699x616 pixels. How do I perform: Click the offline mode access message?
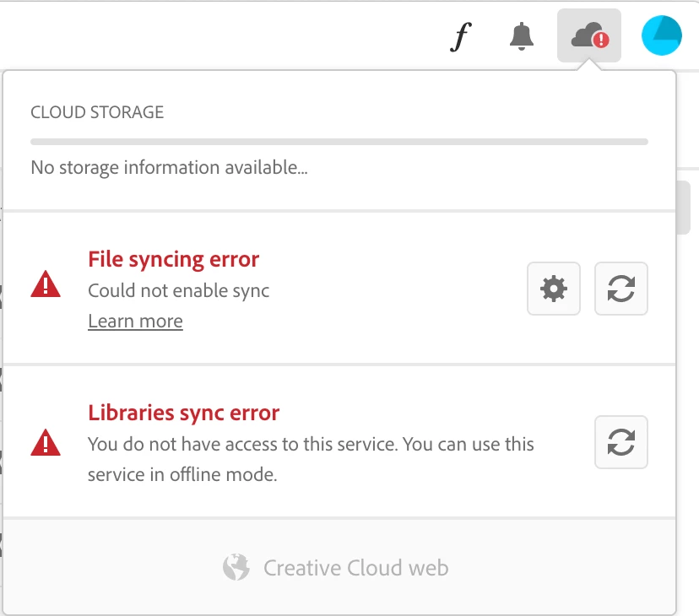tap(311, 459)
